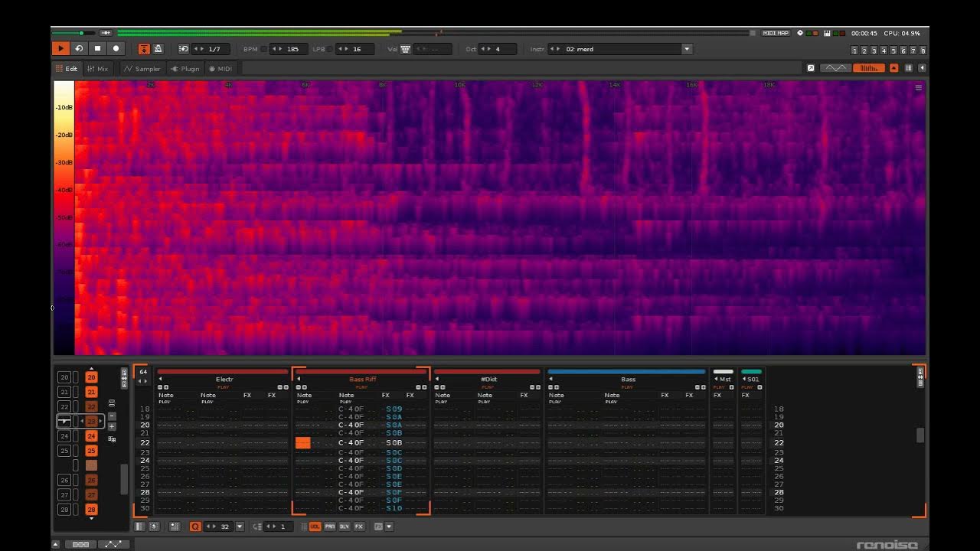Collapse the Bass track arrow
Screen dimensions: 980x551
tap(550, 380)
